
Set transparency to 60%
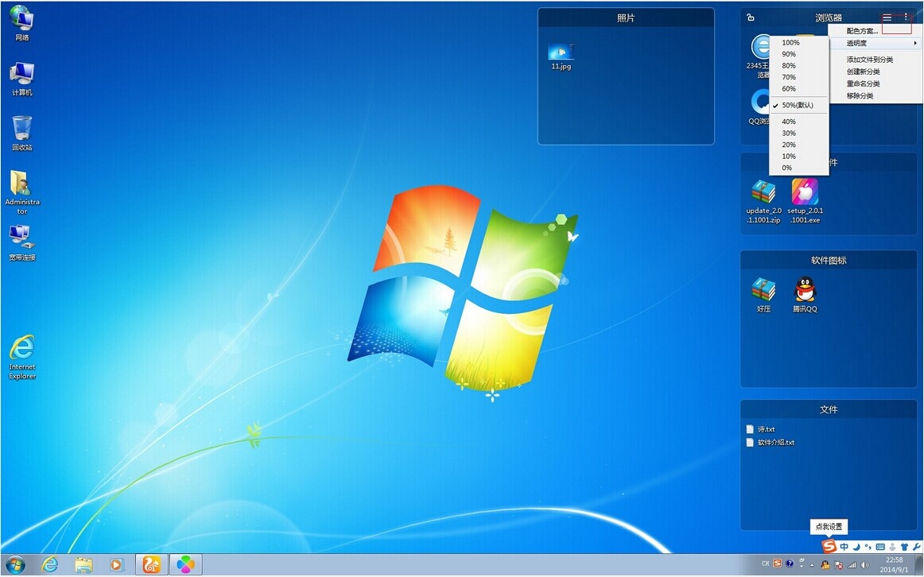(x=799, y=88)
